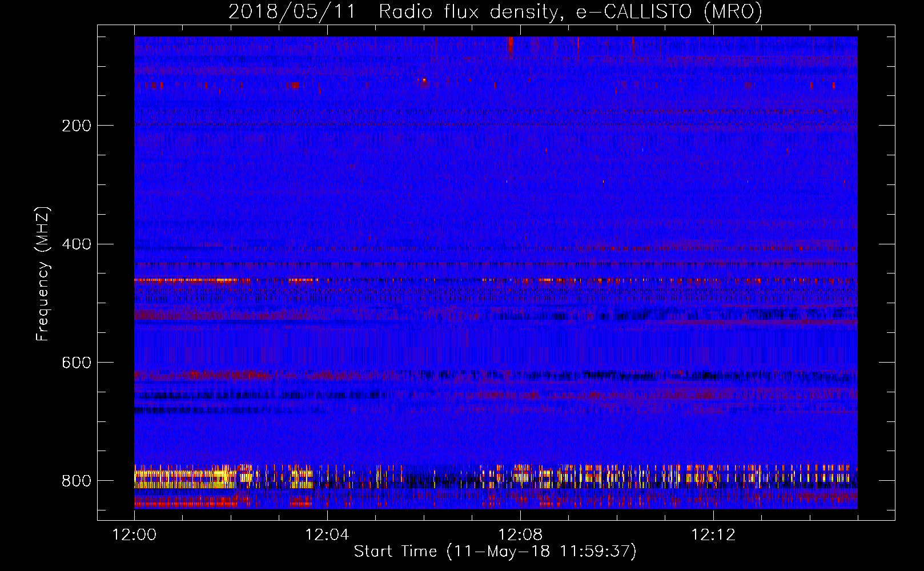Image resolution: width=924 pixels, height=571 pixels.
Task: Click the 800 frequency tick label
Action: coord(77,481)
